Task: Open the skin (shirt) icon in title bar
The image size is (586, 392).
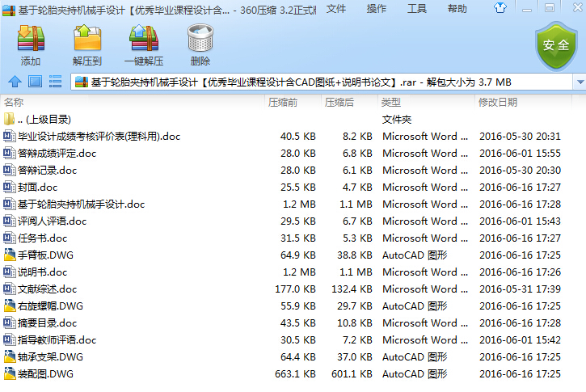Action: (x=500, y=8)
